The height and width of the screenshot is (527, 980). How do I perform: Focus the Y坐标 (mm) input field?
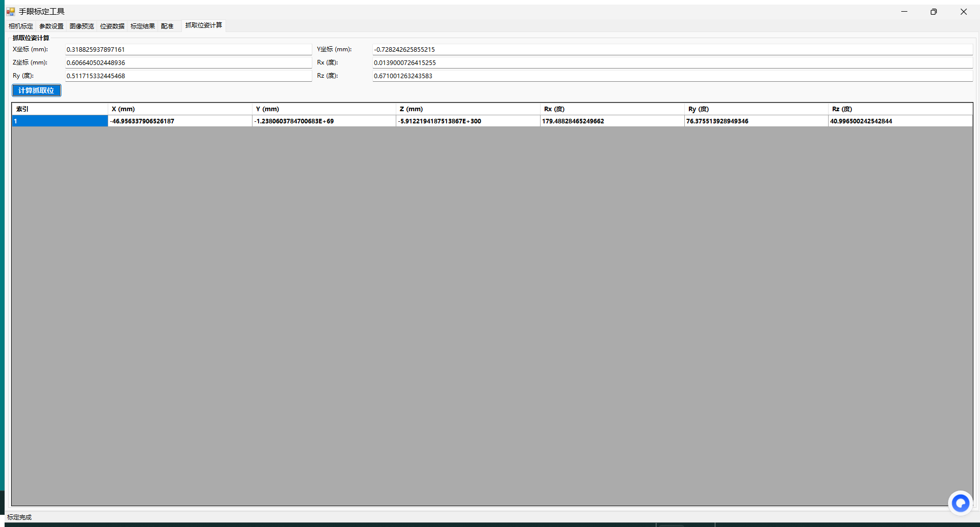[673, 49]
